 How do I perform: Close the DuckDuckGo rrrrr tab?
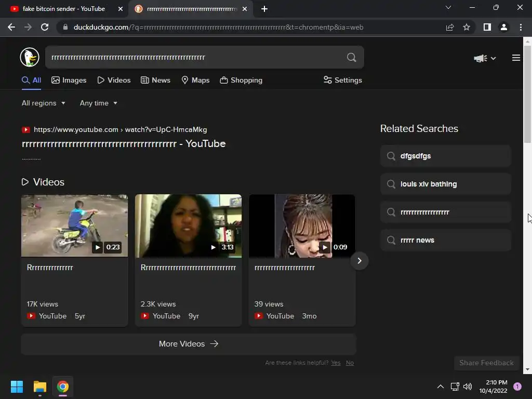[245, 9]
